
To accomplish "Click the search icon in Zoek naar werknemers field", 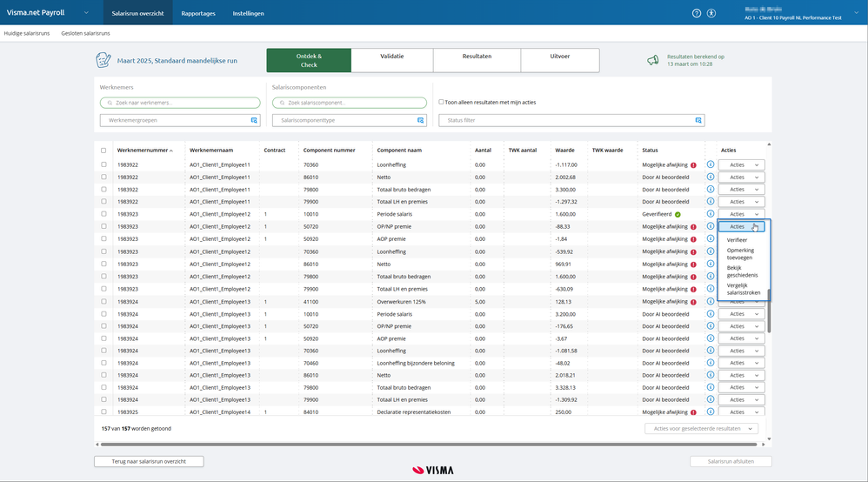I will coord(110,103).
